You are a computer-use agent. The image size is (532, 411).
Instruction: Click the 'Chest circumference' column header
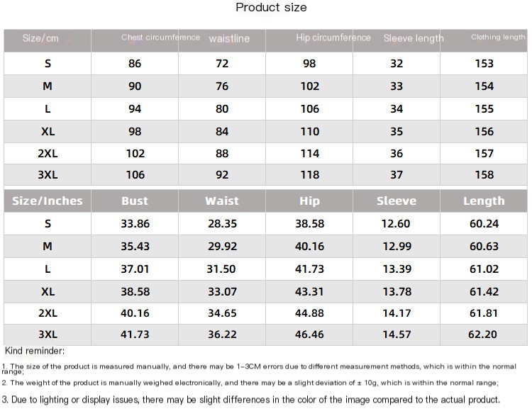pos(160,38)
